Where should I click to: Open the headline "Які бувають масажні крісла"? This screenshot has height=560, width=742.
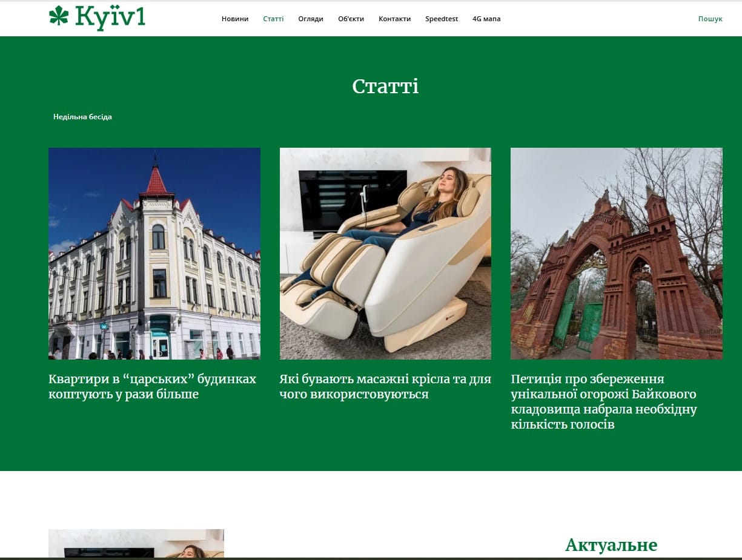coord(385,386)
